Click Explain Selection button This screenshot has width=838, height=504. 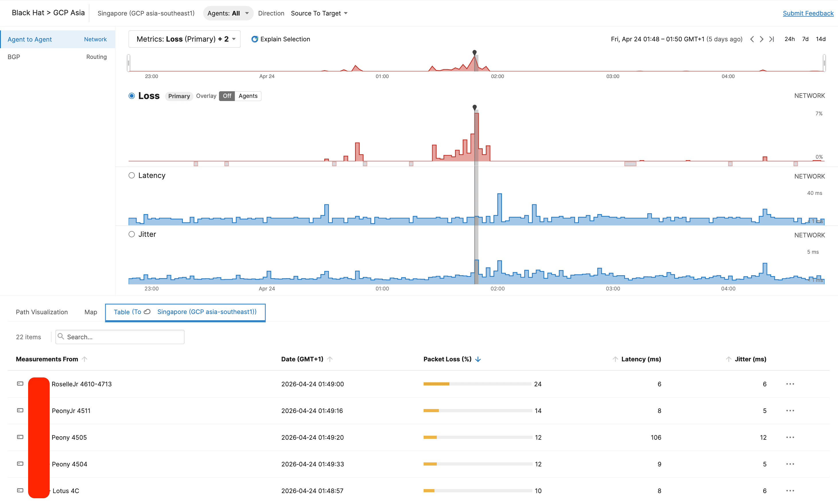coord(280,39)
